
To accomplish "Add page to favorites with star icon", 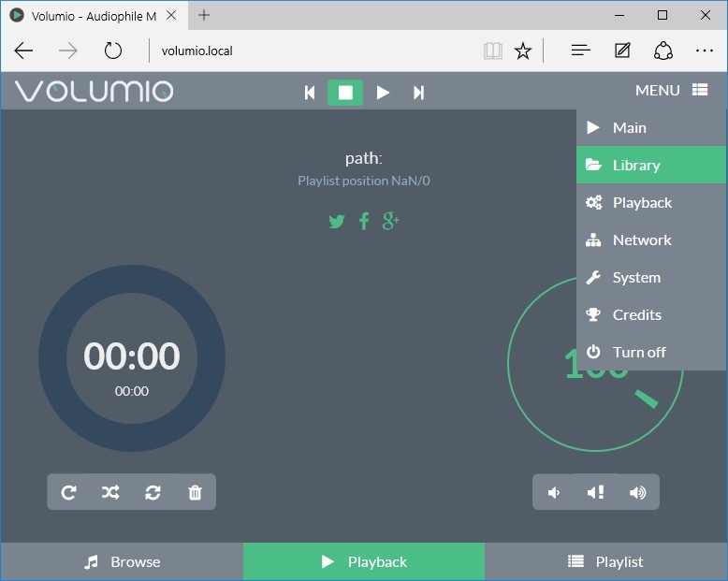I will tap(523, 51).
